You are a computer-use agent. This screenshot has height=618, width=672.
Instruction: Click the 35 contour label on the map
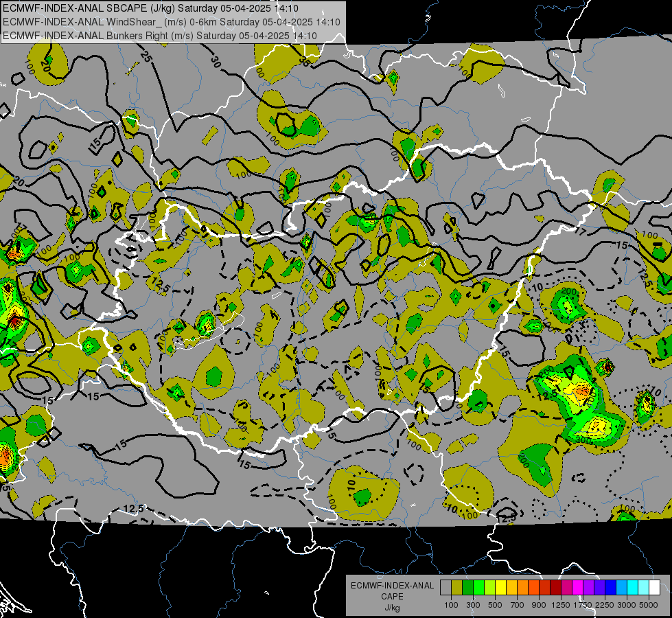pyautogui.click(x=305, y=61)
